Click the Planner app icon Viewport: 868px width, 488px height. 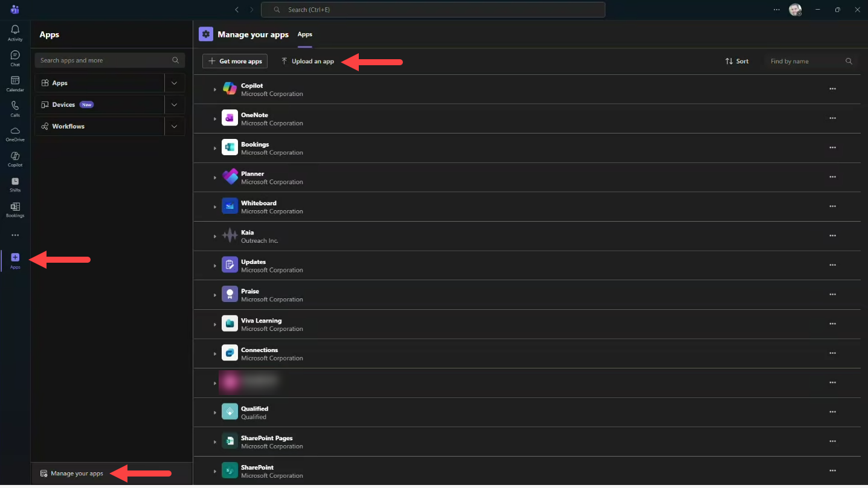[x=230, y=176]
